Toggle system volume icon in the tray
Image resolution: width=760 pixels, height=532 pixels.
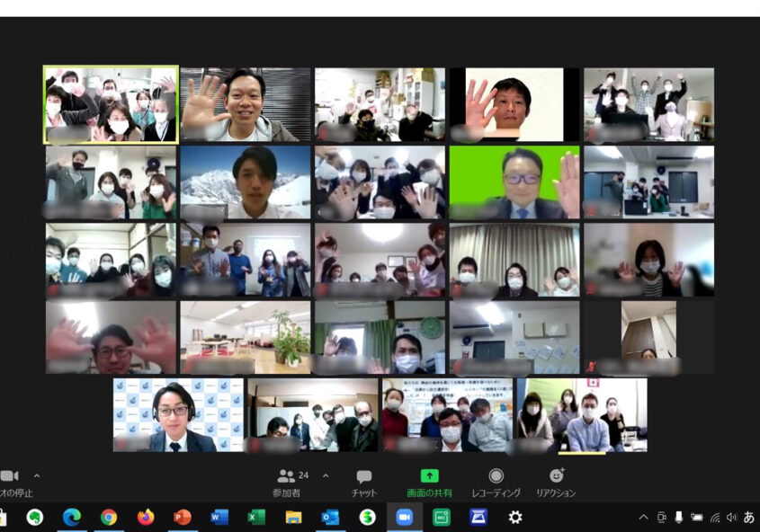pyautogui.click(x=731, y=518)
